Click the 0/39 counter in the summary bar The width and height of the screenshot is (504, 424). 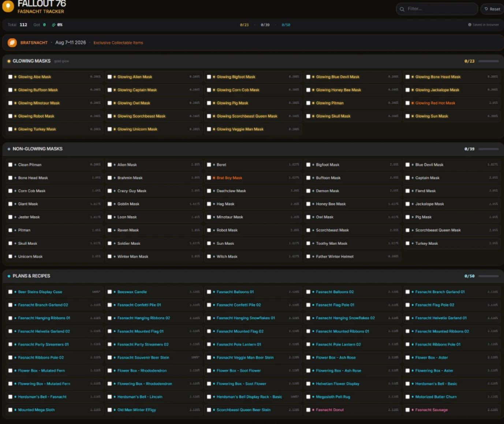[265, 25]
